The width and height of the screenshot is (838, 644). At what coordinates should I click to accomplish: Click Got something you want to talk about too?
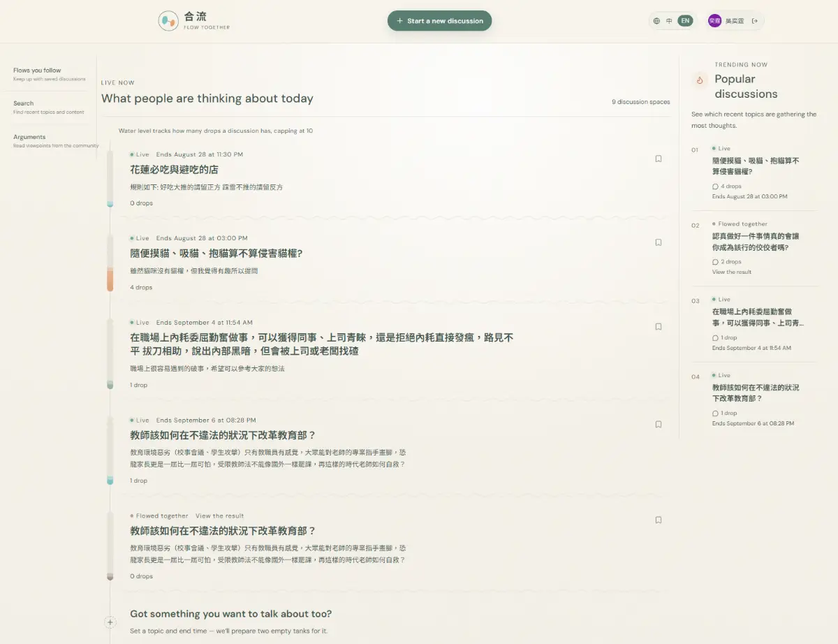230,614
